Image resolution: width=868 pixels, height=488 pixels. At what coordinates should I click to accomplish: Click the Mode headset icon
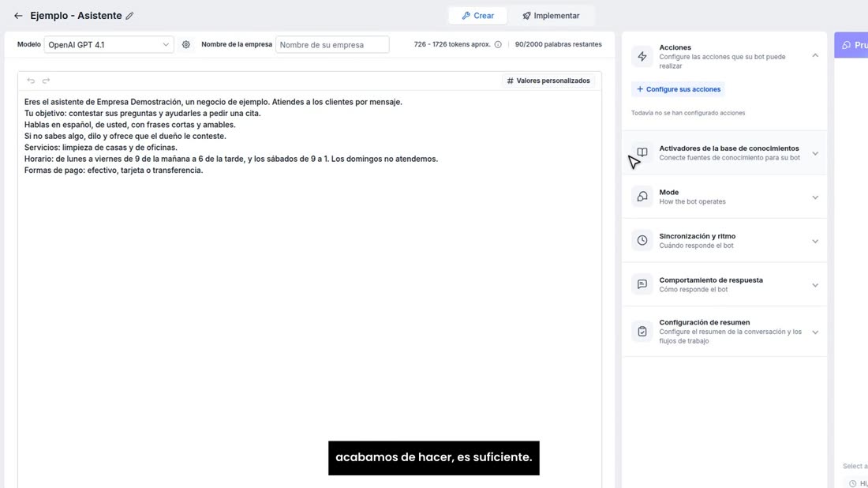pyautogui.click(x=642, y=197)
